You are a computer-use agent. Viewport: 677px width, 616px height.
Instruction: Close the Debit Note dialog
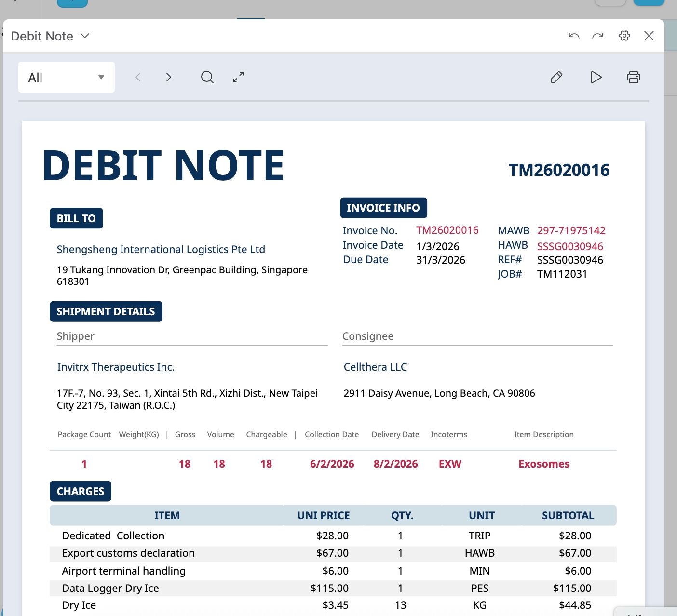(649, 36)
